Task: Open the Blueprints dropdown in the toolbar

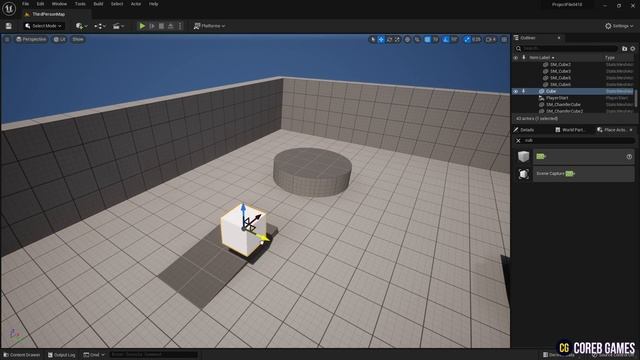Action: click(x=100, y=26)
